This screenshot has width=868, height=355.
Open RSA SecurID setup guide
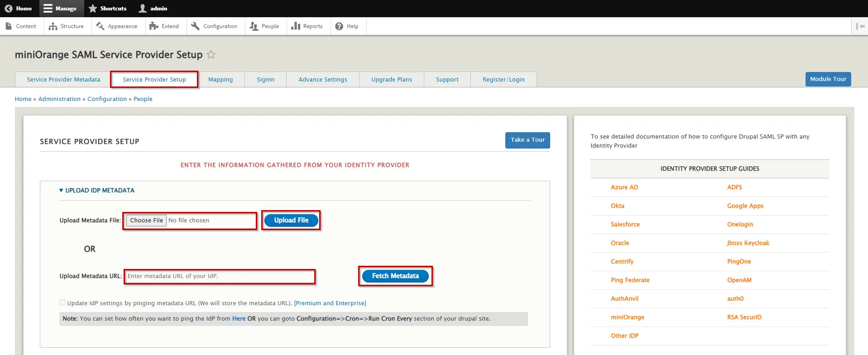pyautogui.click(x=744, y=317)
